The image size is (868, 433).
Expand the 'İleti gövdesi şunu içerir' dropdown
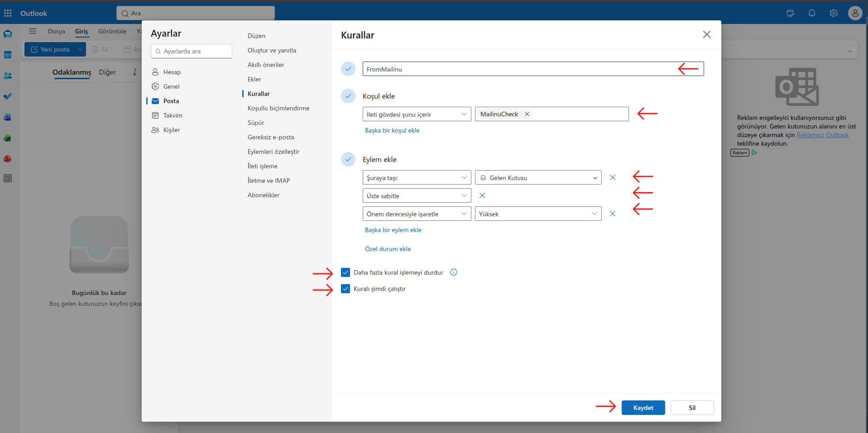(x=417, y=114)
